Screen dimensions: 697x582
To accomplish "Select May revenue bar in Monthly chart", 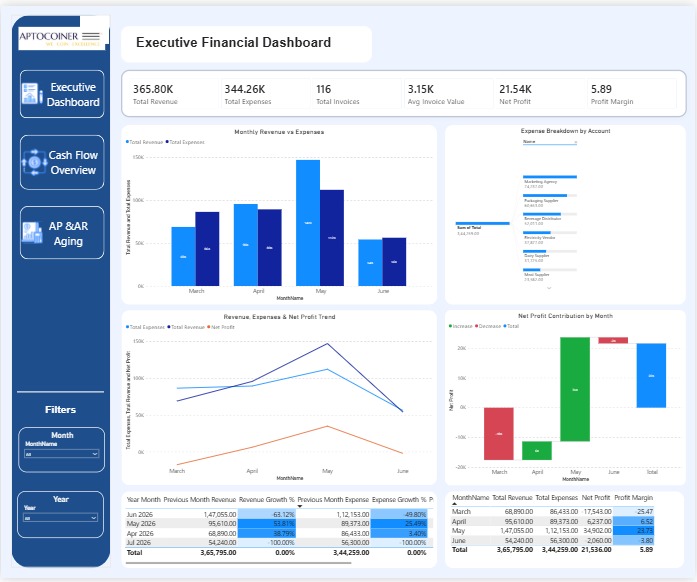I will click(308, 223).
